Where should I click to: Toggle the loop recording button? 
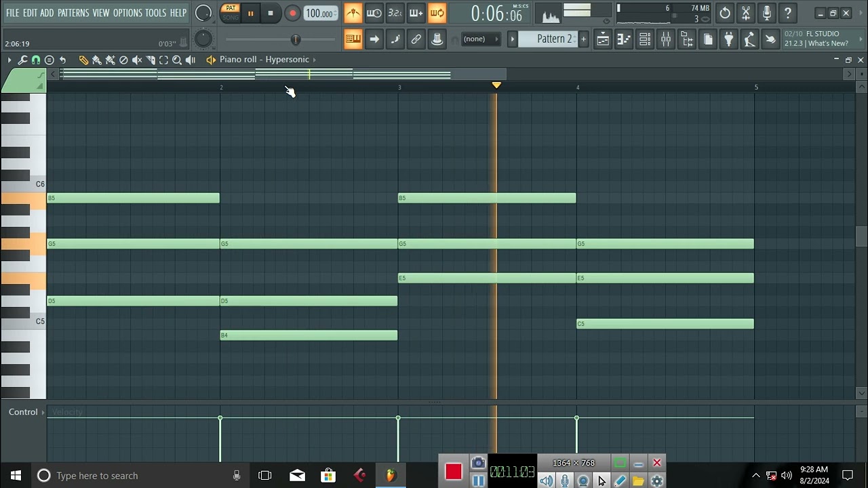click(437, 13)
